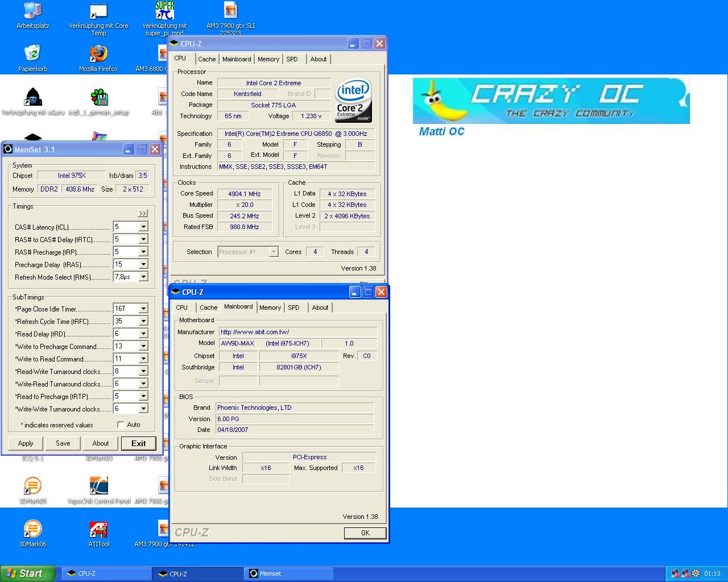Expand Read to Precharge (tRTP) dropdown
The height and width of the screenshot is (582, 728).
coord(143,396)
